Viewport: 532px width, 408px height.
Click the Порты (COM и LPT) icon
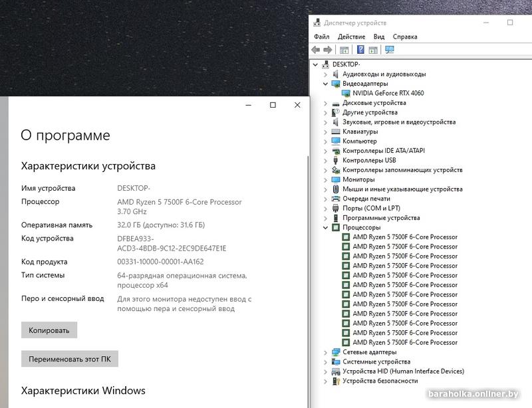pos(336,208)
